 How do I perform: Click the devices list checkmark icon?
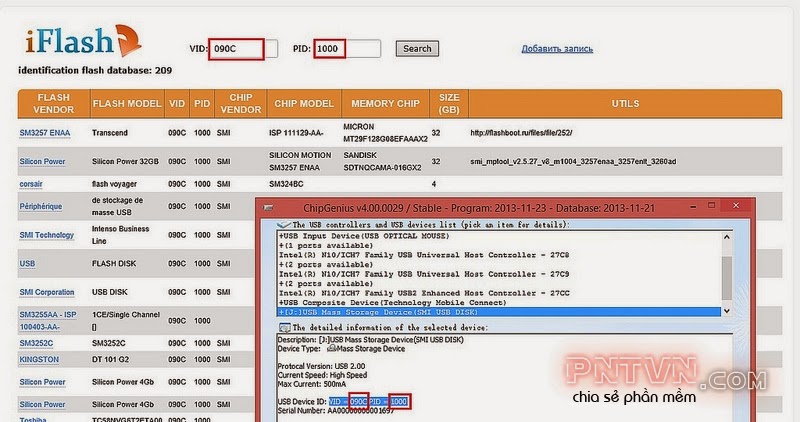tap(284, 225)
